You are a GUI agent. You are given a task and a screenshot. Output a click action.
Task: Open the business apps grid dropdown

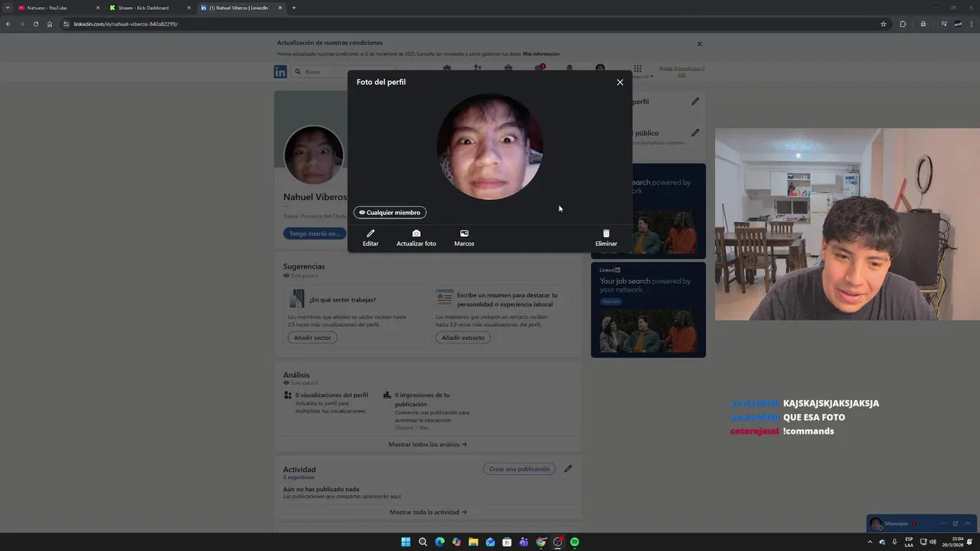pyautogui.click(x=637, y=69)
